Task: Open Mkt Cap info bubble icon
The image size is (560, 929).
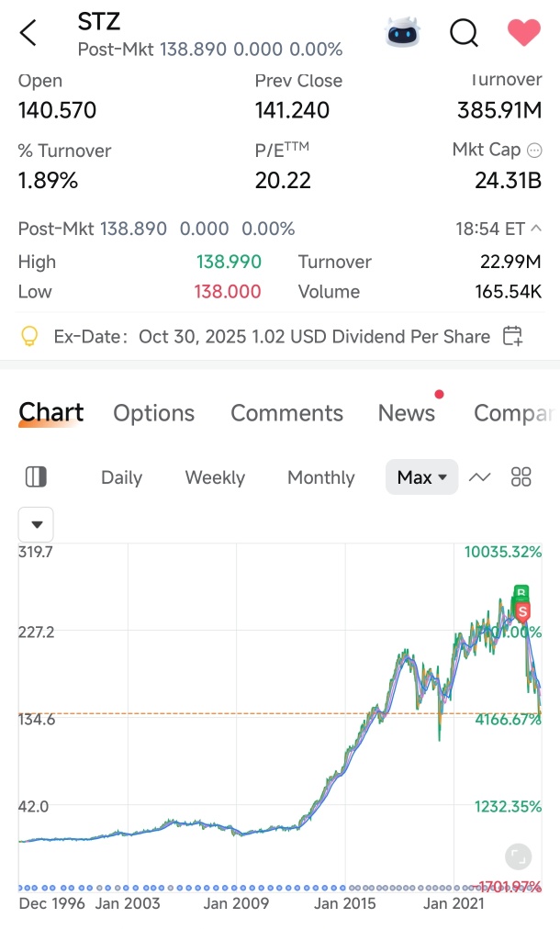Action: point(534,150)
